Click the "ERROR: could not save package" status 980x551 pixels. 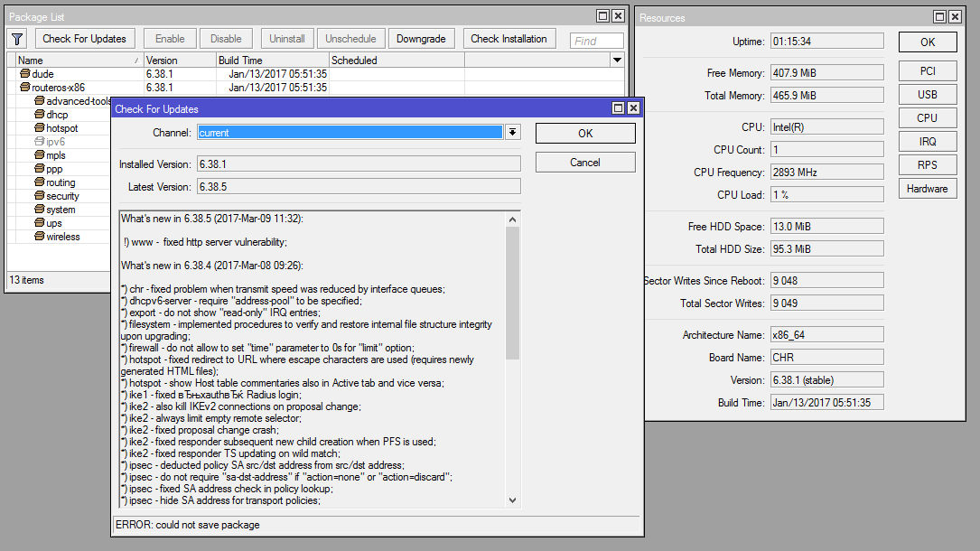(x=188, y=525)
